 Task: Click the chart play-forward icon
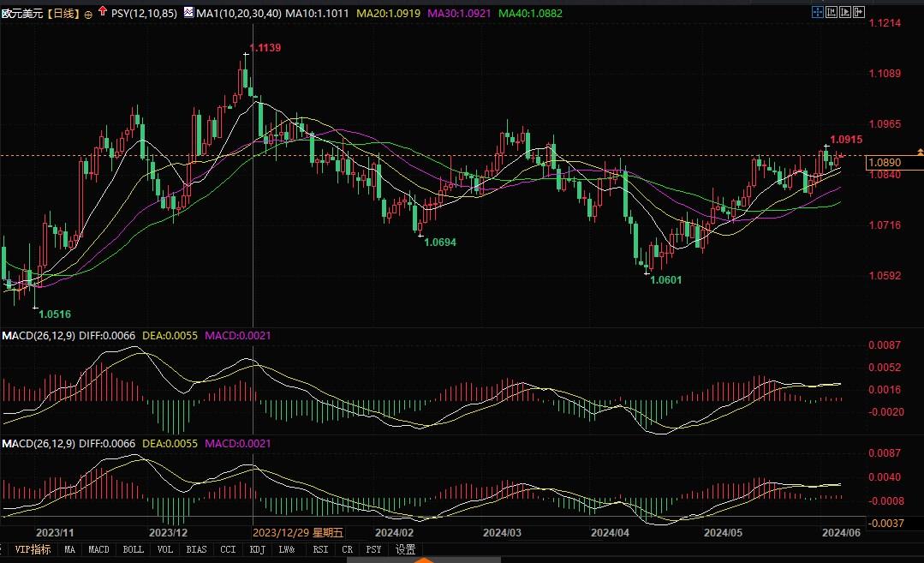[845, 12]
